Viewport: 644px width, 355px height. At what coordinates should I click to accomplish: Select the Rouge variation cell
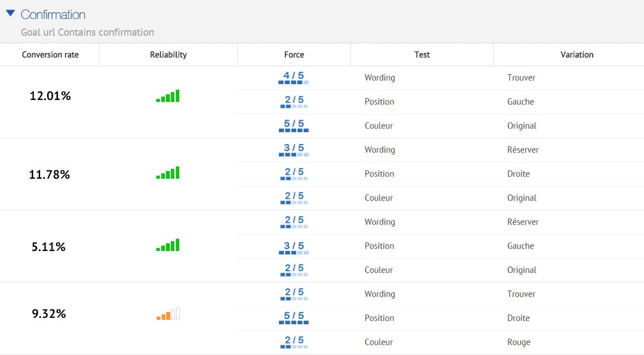click(519, 342)
